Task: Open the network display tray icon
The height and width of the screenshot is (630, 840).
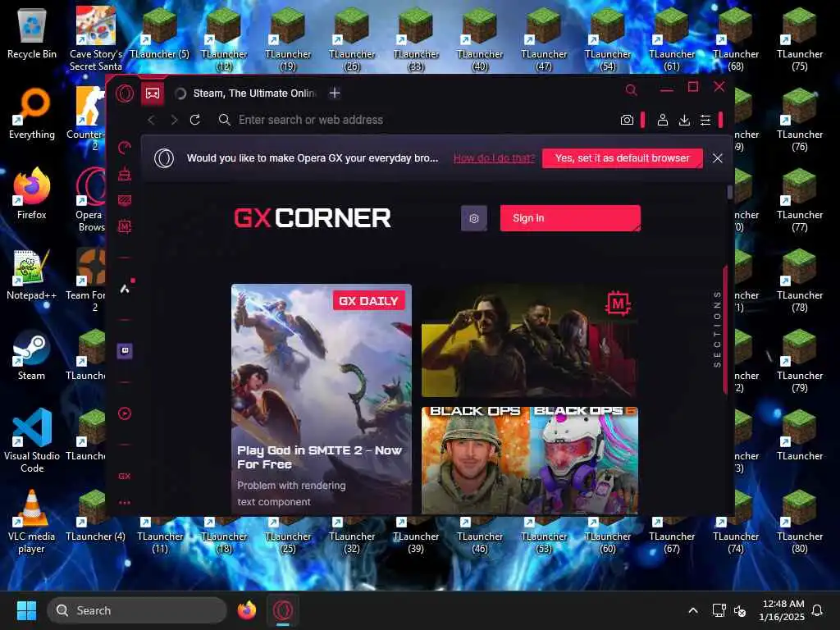Action: pyautogui.click(x=719, y=610)
